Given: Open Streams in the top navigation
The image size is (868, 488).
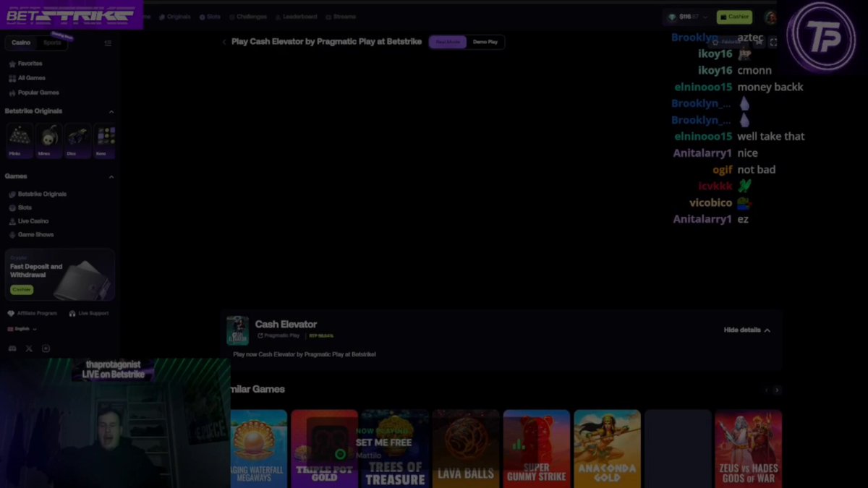Looking at the screenshot, I should pos(341,17).
